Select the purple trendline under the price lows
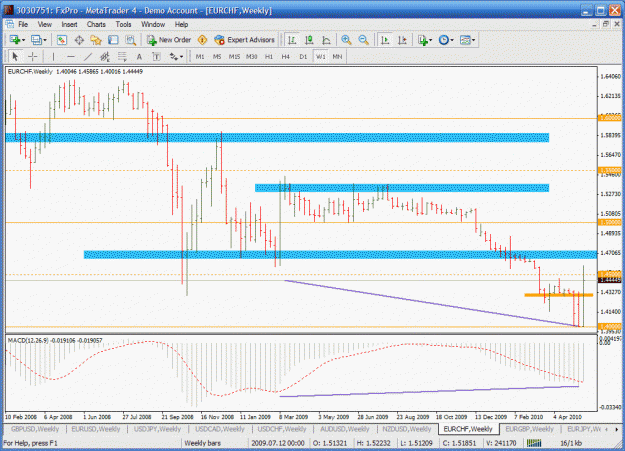The height and width of the screenshot is (451, 625). coord(432,303)
